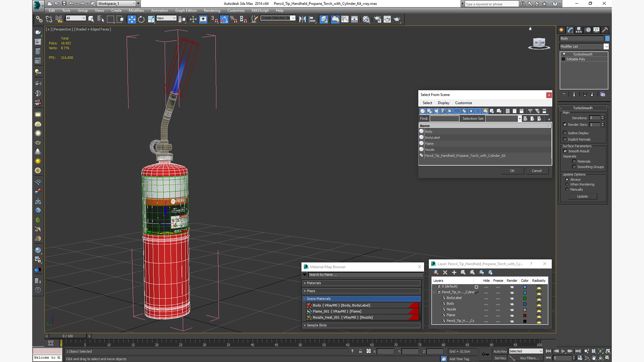This screenshot has width=644, height=362.
Task: Click the Play Animation button
Action: [x=563, y=351]
